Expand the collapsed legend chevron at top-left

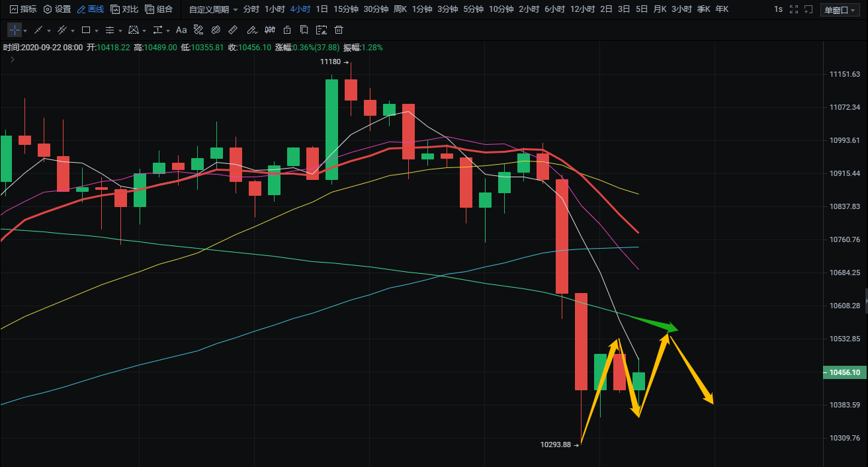click(12, 60)
